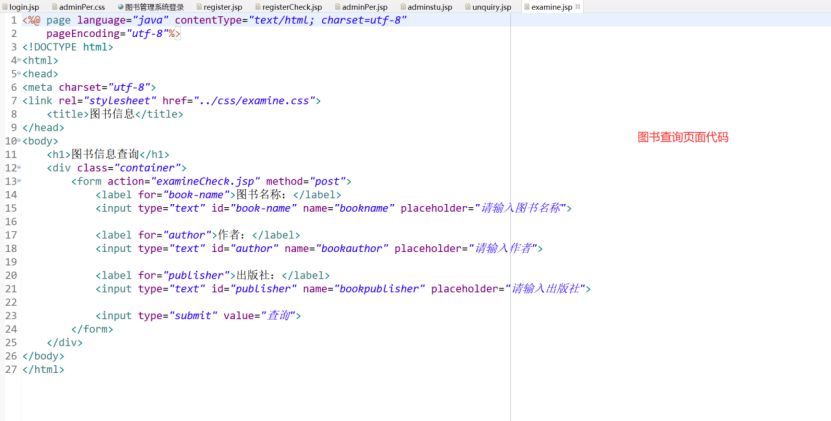Collapse the <body> fold marker
Screen dimensions: 831x421
pos(20,141)
